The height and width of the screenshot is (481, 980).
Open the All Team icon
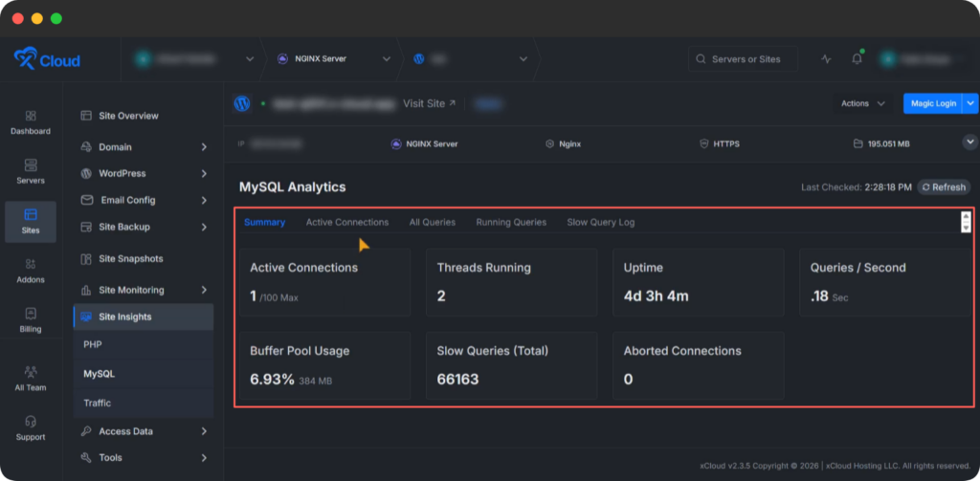31,372
